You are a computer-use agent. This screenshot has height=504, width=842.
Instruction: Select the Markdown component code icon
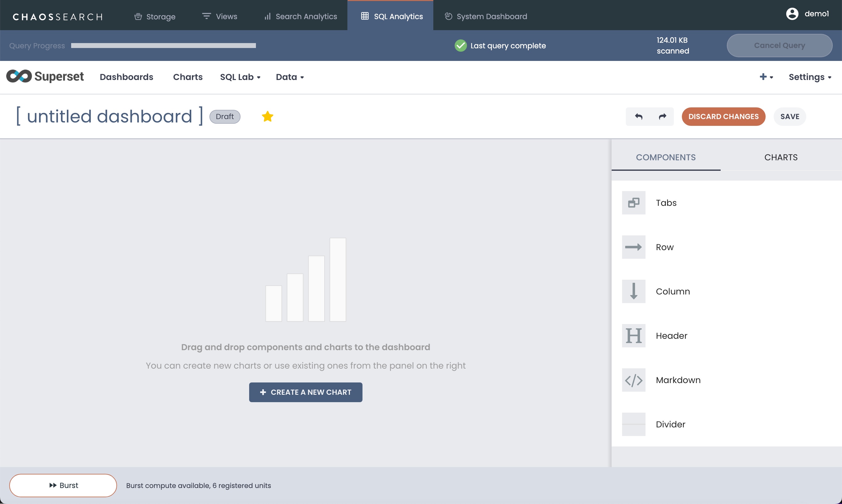click(634, 380)
